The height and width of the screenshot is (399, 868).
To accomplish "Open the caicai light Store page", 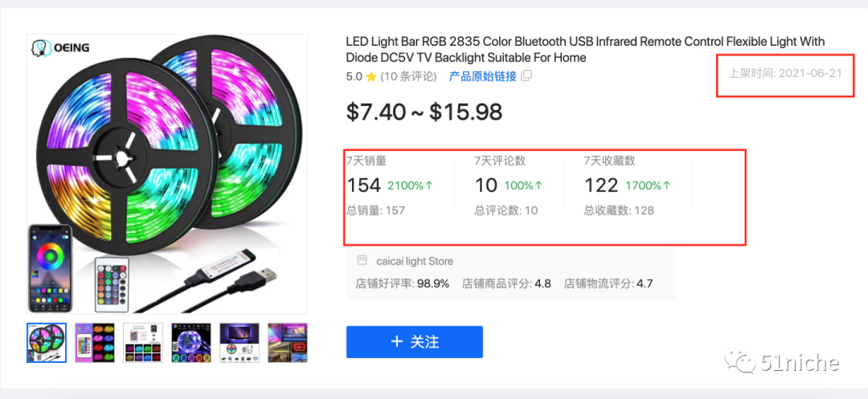I will point(415,261).
